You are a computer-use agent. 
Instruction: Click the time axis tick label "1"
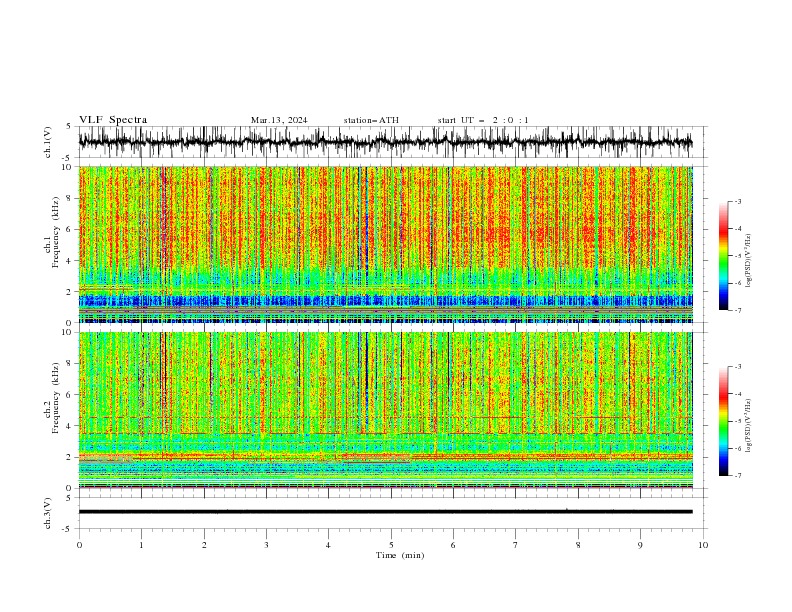(x=141, y=545)
